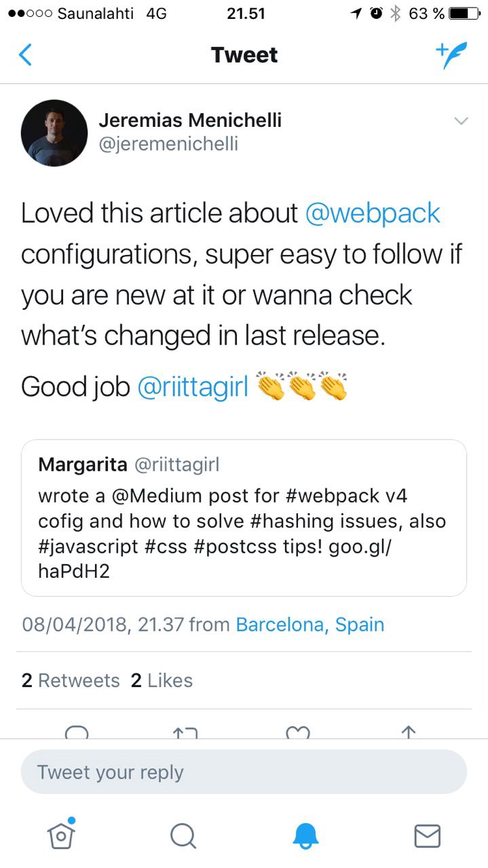Open Jeremias Menichelli's profile picture
Screen dimensions: 488x868
(x=54, y=133)
